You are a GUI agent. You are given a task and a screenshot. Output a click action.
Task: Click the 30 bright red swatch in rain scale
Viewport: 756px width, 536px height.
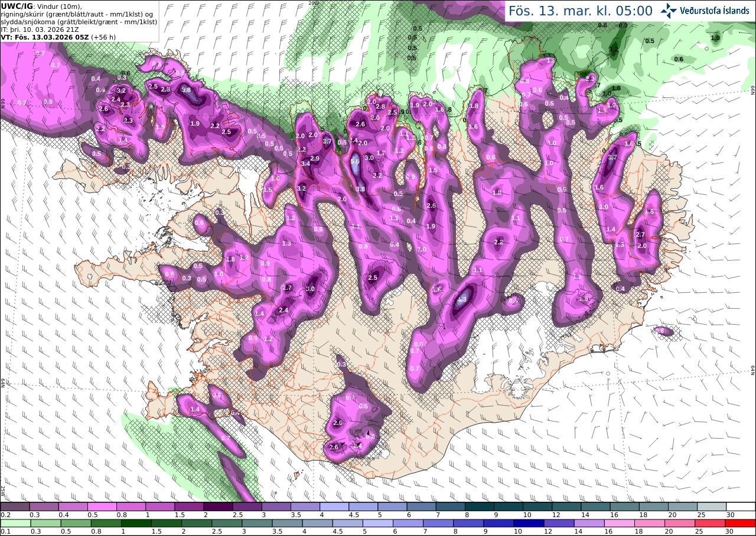point(741,523)
